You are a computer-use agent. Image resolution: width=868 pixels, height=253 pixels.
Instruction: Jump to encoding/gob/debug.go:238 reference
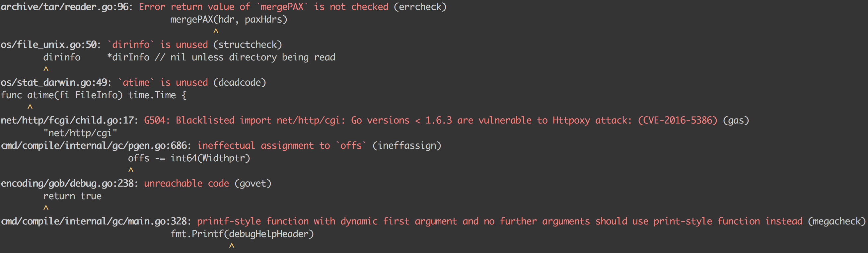67,184
